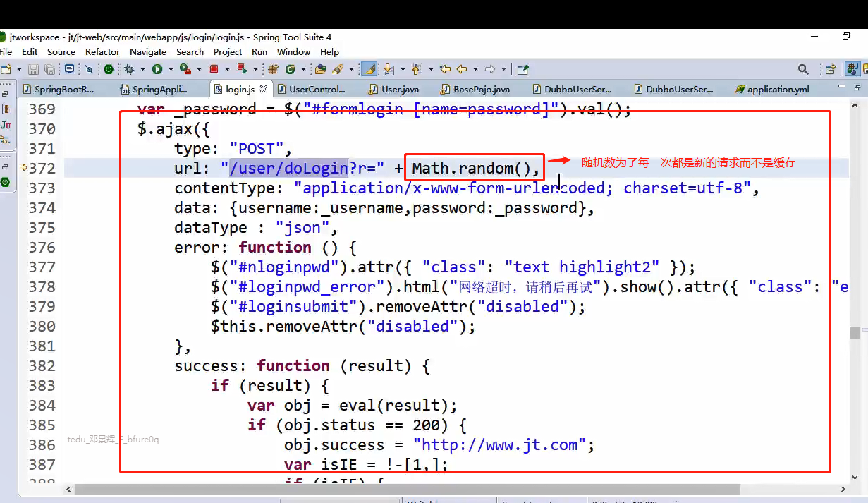Click the Run Last Tool icon
The image size is (868, 503).
pos(185,69)
